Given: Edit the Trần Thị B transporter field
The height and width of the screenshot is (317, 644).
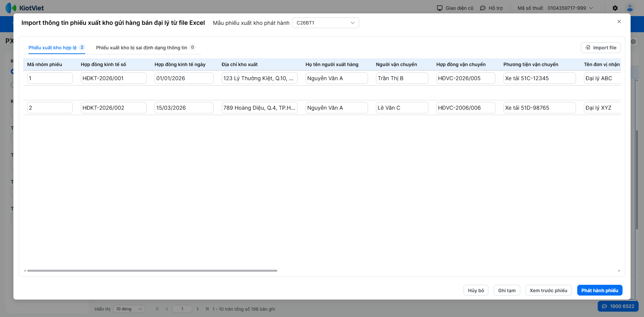Looking at the screenshot, I should point(402,78).
